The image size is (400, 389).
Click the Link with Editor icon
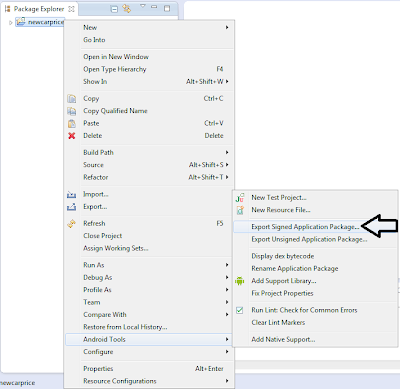click(x=127, y=8)
